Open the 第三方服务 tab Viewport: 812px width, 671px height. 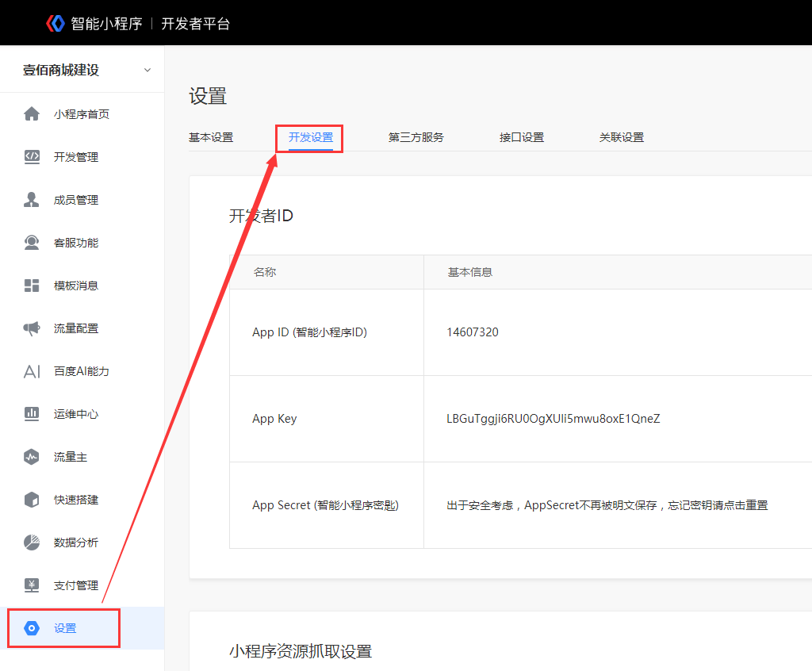click(416, 137)
